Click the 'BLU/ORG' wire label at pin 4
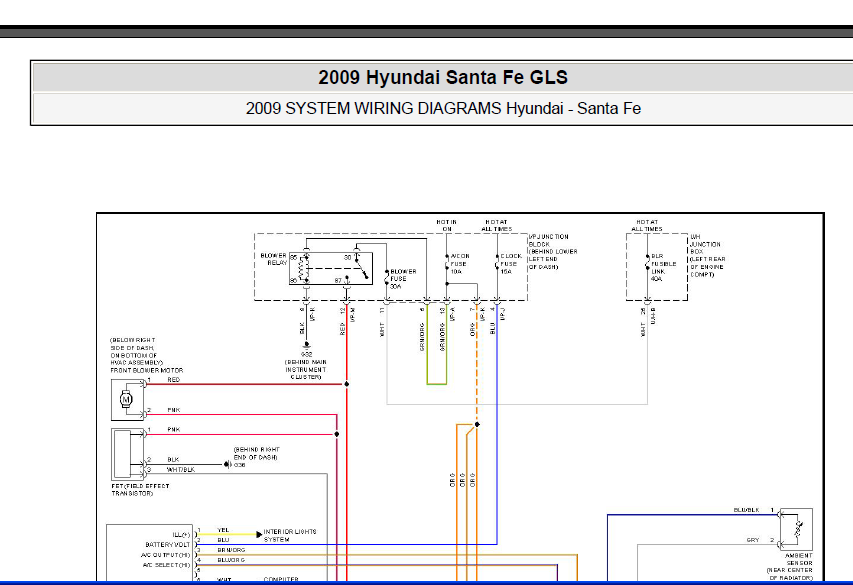 [x=231, y=560]
